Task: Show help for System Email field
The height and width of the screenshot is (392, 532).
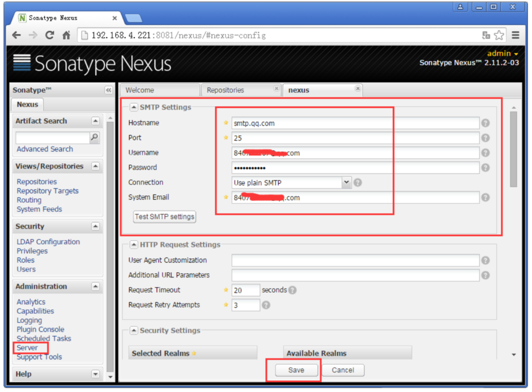Action: pyautogui.click(x=485, y=197)
